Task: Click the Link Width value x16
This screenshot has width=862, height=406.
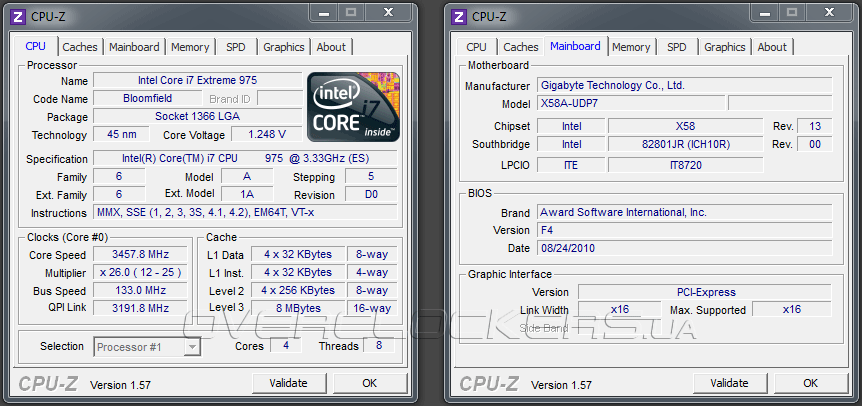Action: [620, 309]
